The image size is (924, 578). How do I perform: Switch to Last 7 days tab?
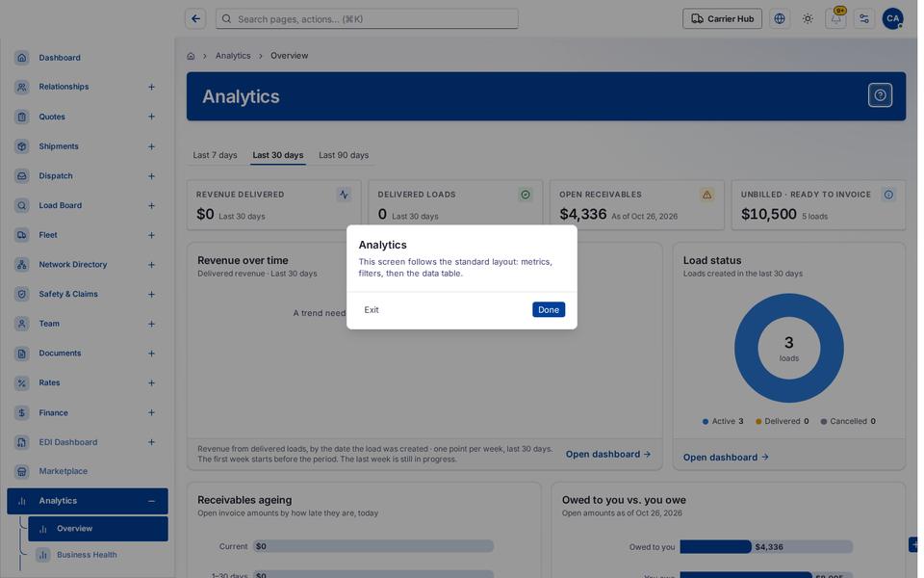pyautogui.click(x=215, y=155)
